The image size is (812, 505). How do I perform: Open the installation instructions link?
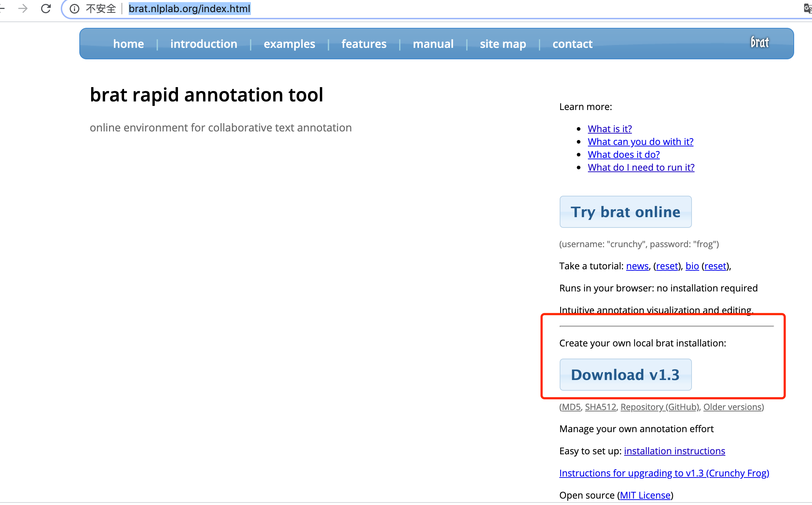(674, 451)
